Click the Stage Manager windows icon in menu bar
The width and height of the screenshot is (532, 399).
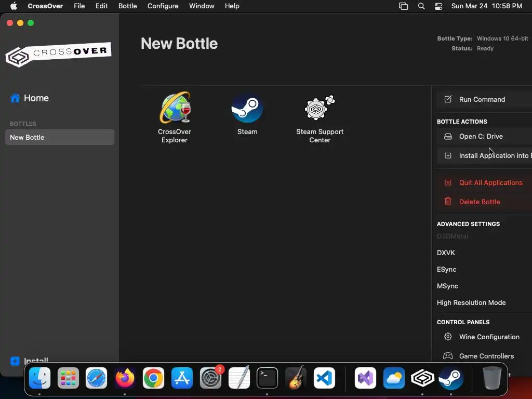tap(403, 6)
